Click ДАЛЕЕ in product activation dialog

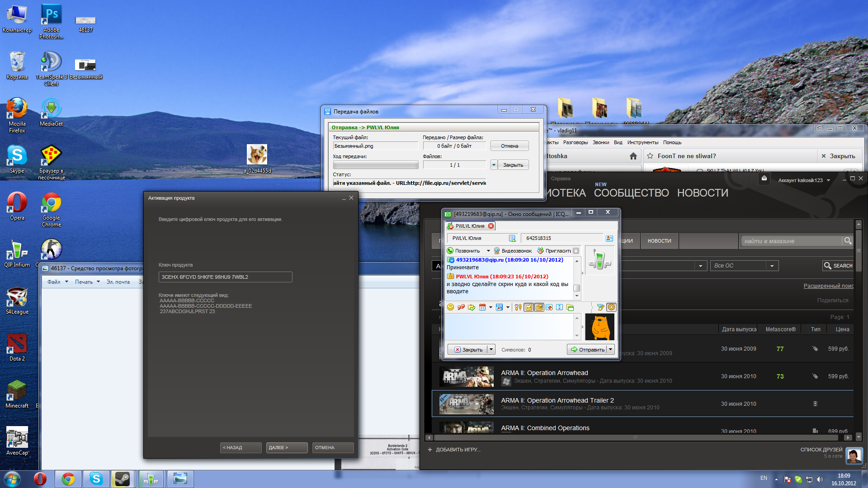(287, 447)
